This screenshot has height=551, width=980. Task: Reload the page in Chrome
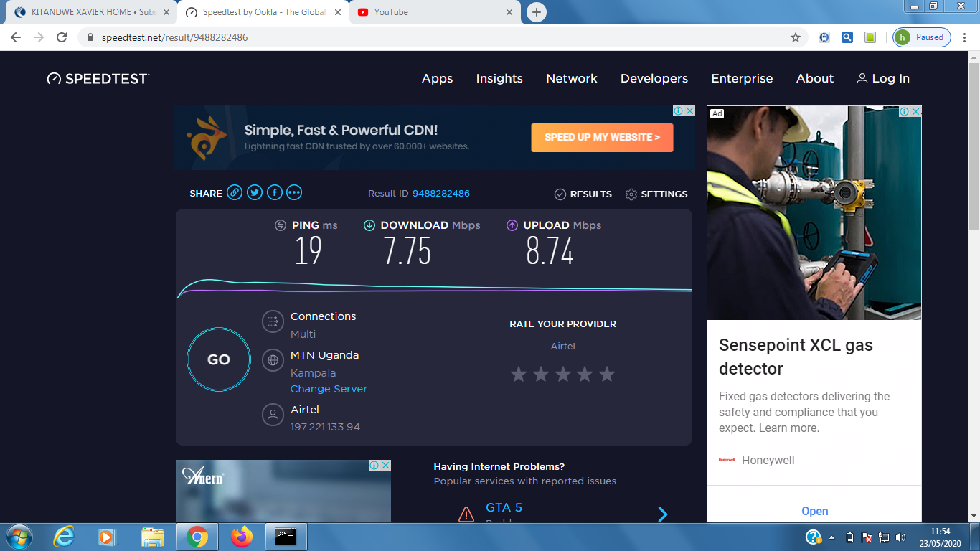point(62,37)
